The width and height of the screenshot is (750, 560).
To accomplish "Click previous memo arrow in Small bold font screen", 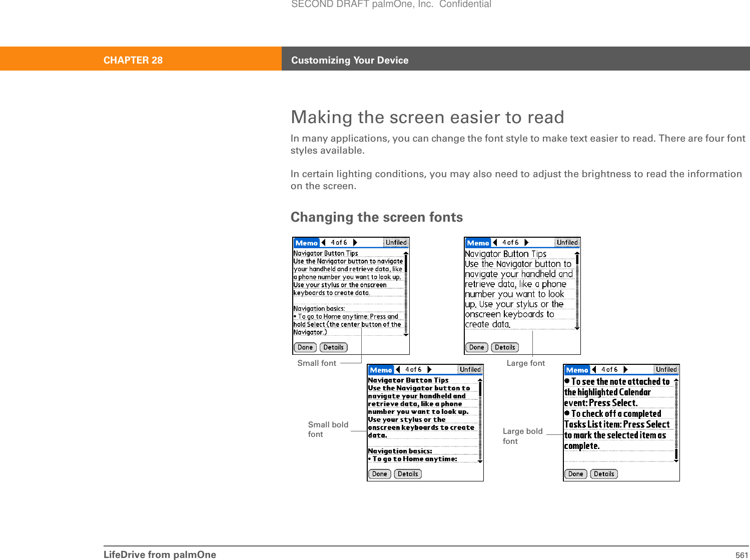I will (398, 370).
